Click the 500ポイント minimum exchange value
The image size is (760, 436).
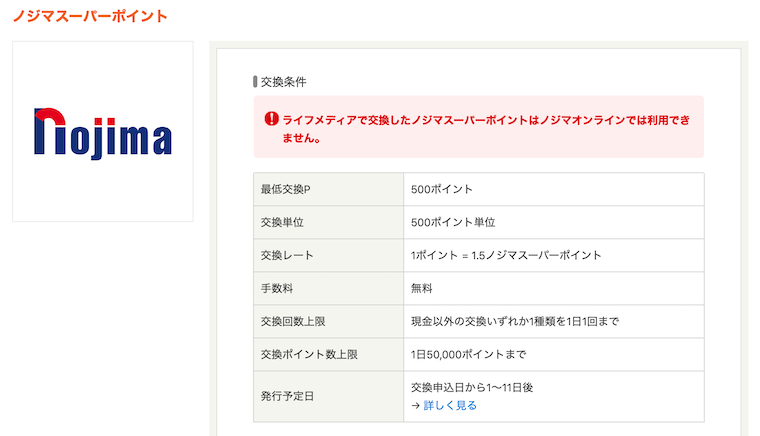point(442,189)
